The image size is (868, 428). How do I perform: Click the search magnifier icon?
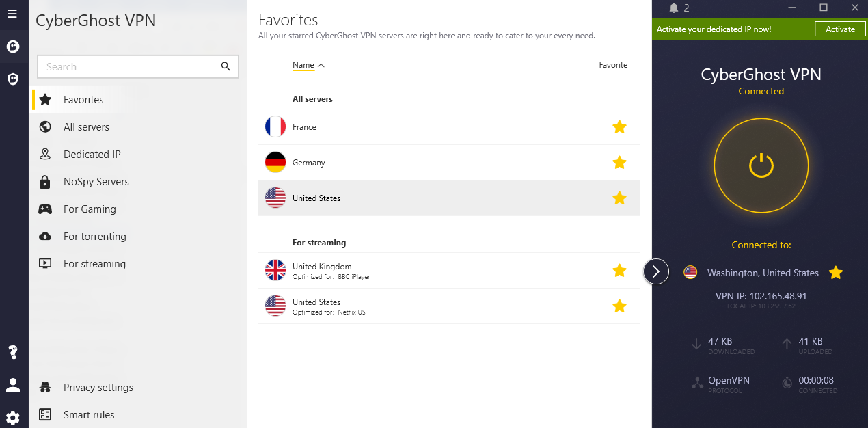226,66
